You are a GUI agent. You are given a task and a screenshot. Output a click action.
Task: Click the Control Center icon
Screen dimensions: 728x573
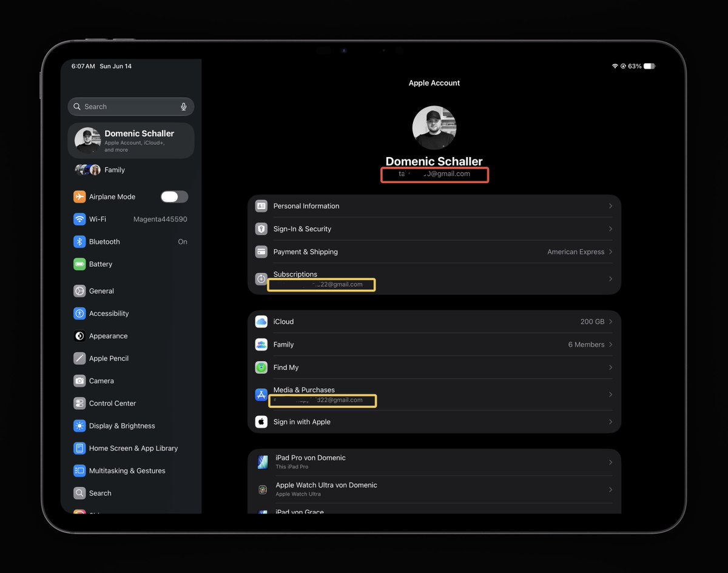point(79,403)
